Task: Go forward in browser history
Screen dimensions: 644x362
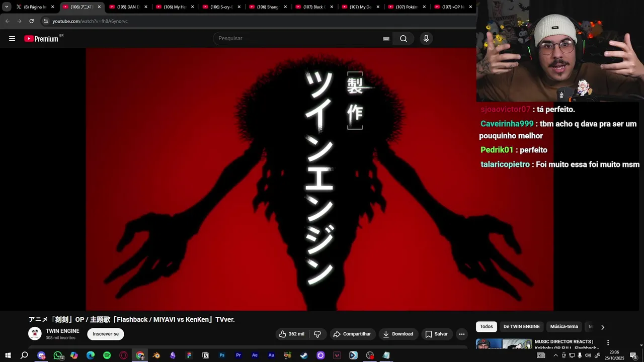Action: 19,21
